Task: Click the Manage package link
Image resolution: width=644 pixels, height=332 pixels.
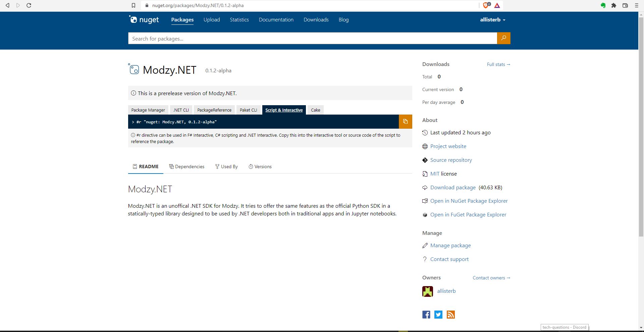Action: 450,245
